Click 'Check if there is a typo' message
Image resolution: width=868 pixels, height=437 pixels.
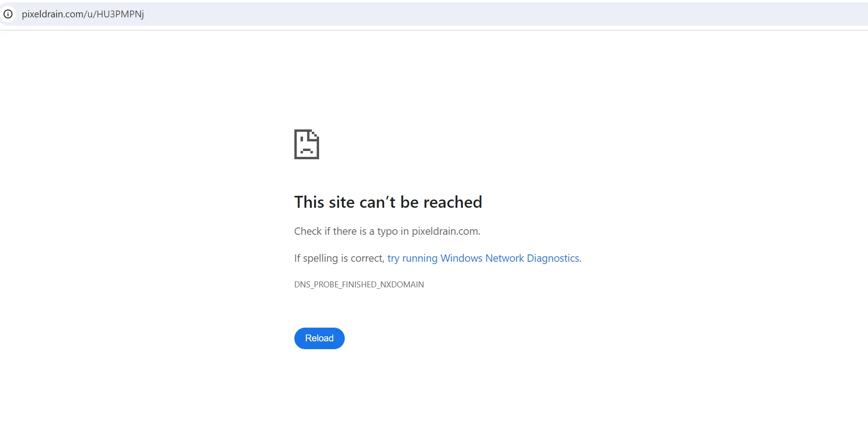pos(387,231)
